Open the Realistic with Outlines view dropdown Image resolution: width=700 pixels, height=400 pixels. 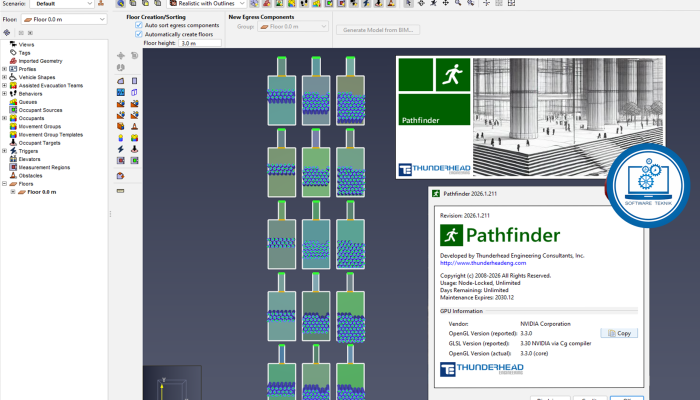pos(207,4)
